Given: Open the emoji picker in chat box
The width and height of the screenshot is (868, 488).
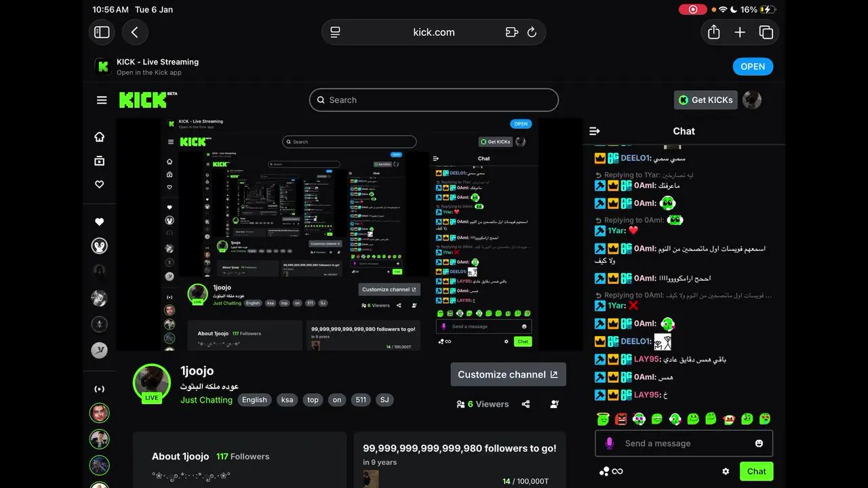Looking at the screenshot, I should pos(759,443).
